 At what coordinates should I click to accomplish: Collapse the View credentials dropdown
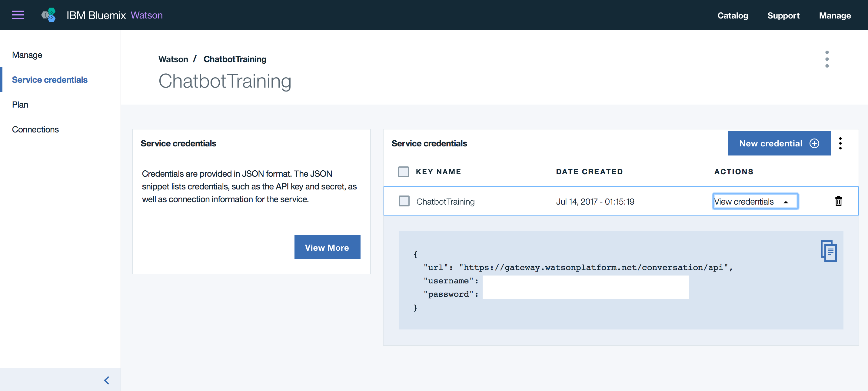click(x=755, y=201)
